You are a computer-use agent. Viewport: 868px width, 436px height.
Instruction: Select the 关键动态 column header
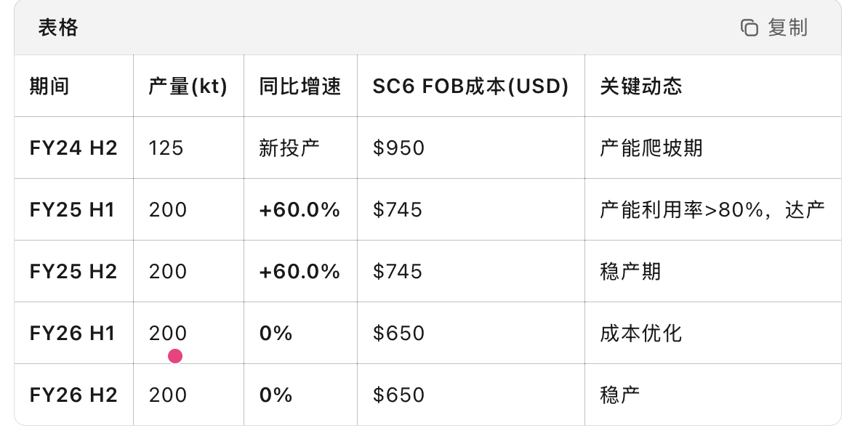point(641,86)
